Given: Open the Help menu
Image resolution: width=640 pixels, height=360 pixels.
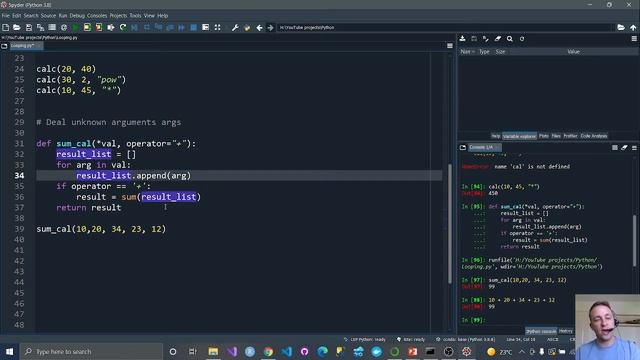Looking at the screenshot, I should [x=162, y=16].
